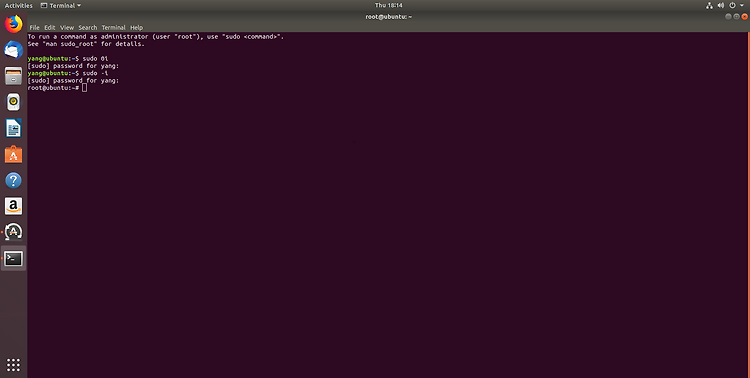750x378 pixels.
Task: Maximize the terminal window
Action: 736,16
